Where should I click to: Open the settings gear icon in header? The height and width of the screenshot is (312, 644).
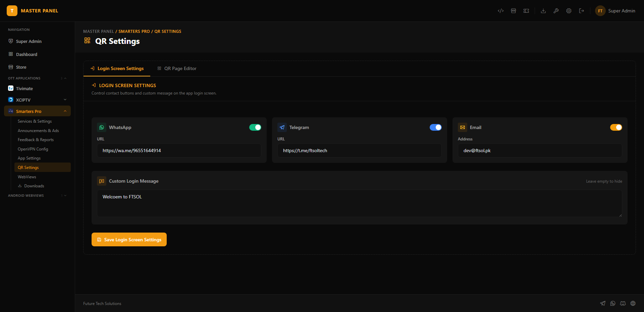(x=569, y=11)
